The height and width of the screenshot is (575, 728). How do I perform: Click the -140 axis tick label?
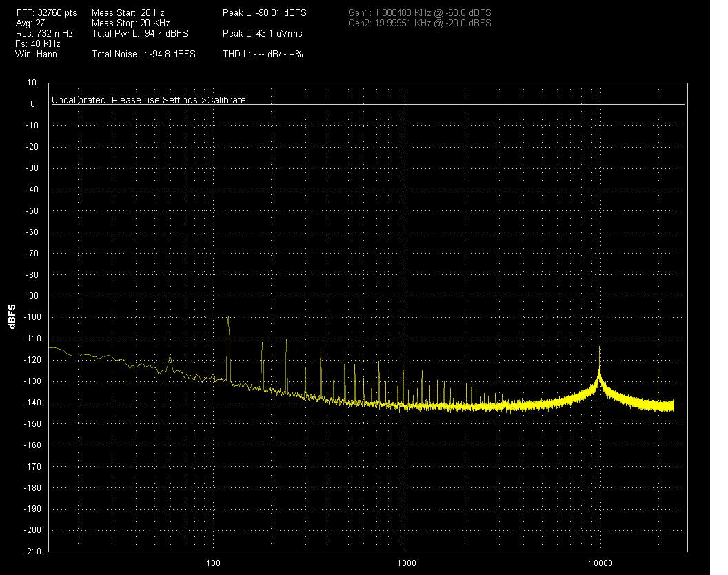(32, 403)
